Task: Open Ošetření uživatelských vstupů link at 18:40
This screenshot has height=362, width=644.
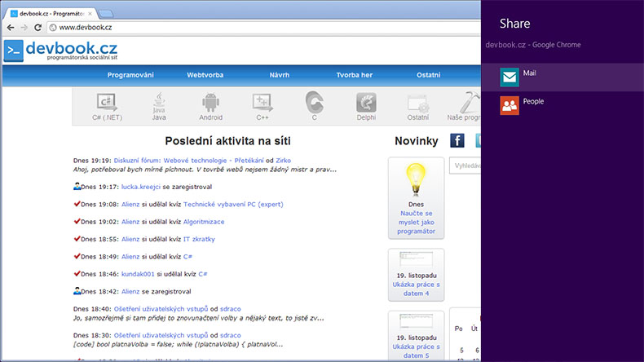Action: click(161, 309)
